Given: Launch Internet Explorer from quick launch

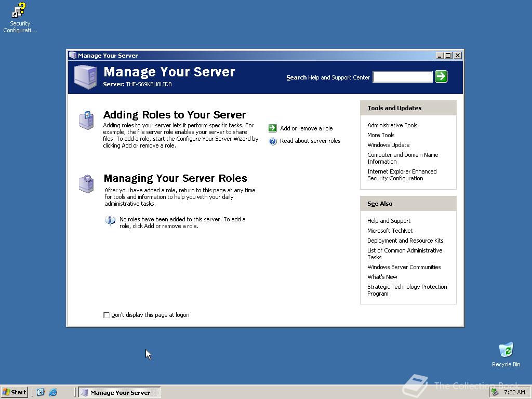Looking at the screenshot, I should point(53,392).
